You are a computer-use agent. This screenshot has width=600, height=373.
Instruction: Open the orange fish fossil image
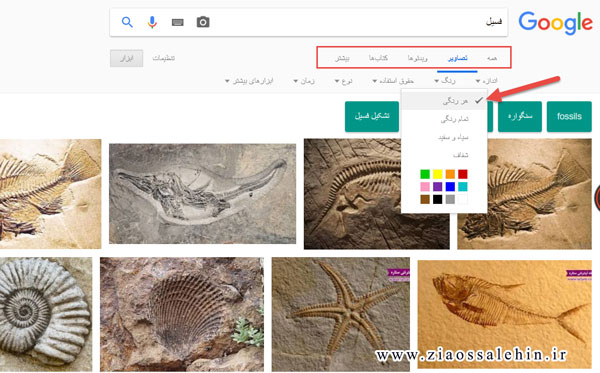pos(504,314)
